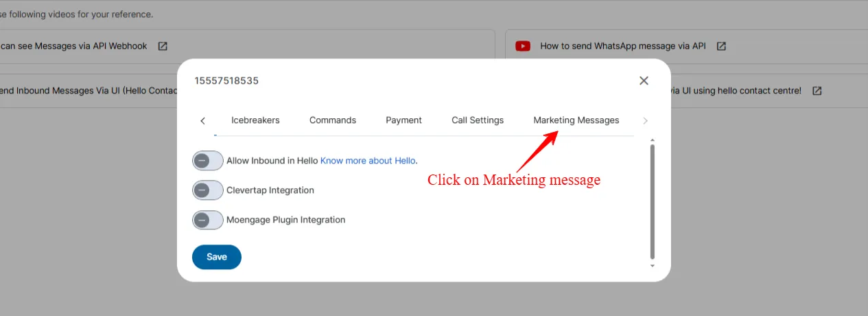
Task: Click the phone number 15557518535 title
Action: (x=226, y=80)
